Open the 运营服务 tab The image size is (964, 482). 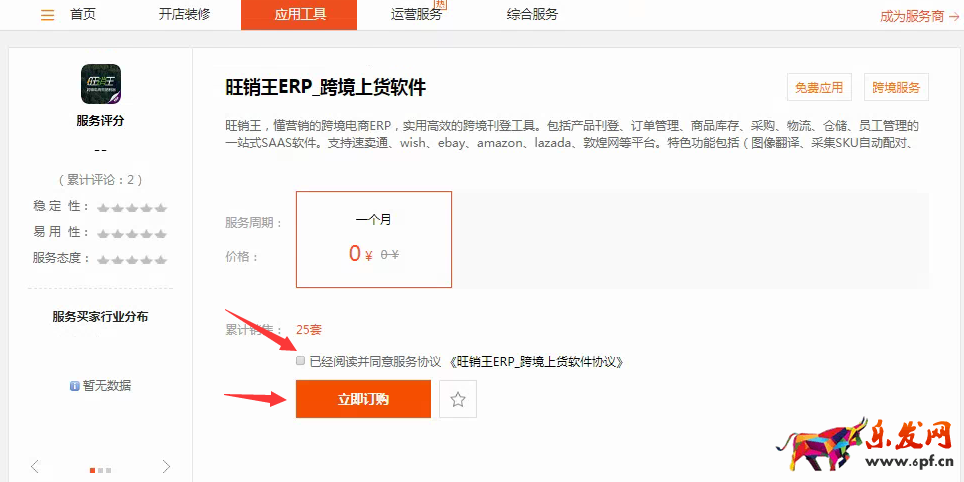416,15
